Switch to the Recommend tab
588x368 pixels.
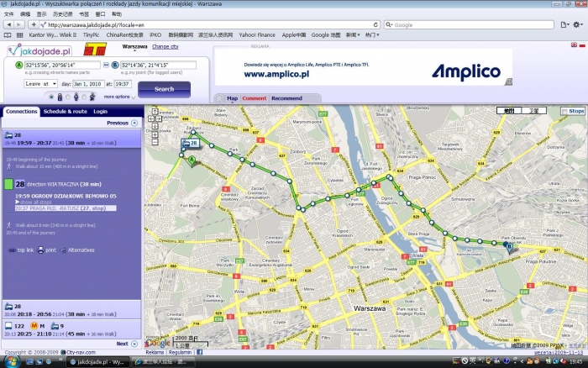[x=287, y=98]
